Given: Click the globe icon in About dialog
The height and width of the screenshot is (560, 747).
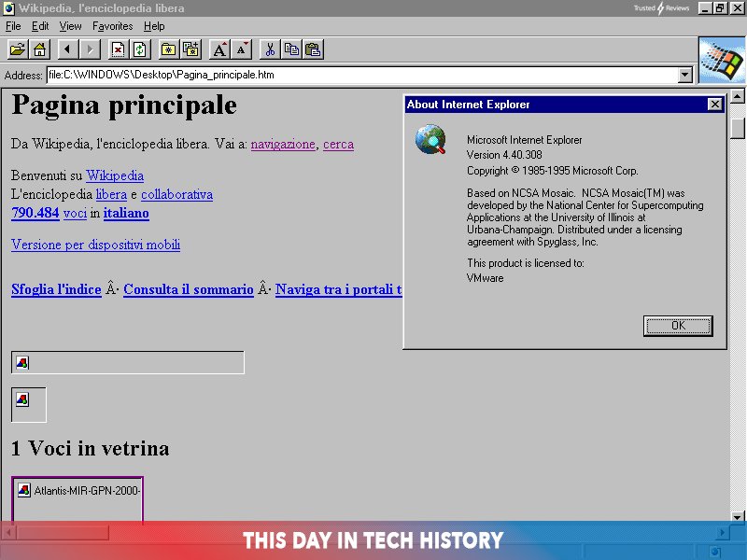Looking at the screenshot, I should click(430, 139).
